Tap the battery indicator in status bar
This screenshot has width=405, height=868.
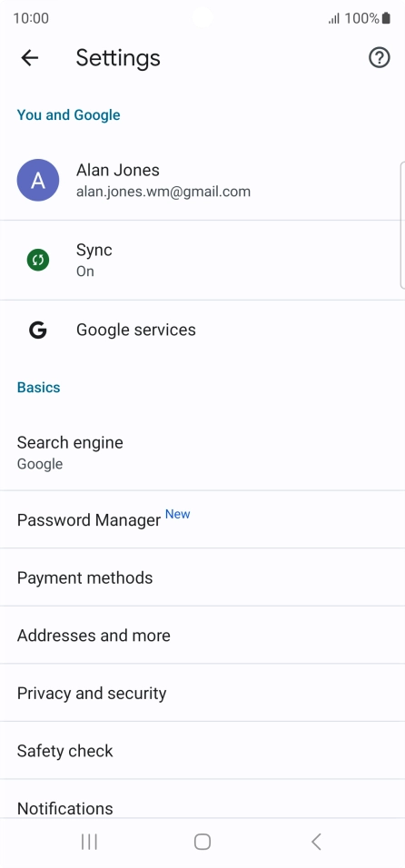pos(386,18)
